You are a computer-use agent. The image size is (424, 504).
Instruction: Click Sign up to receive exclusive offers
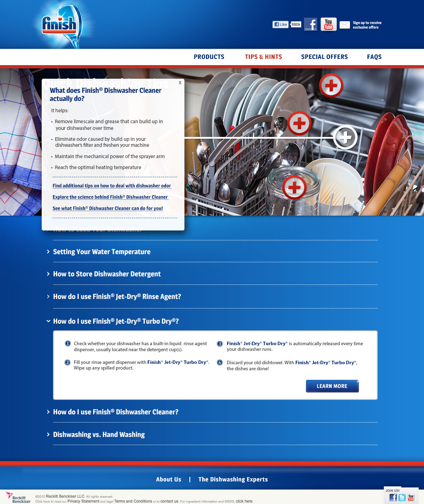367,25
